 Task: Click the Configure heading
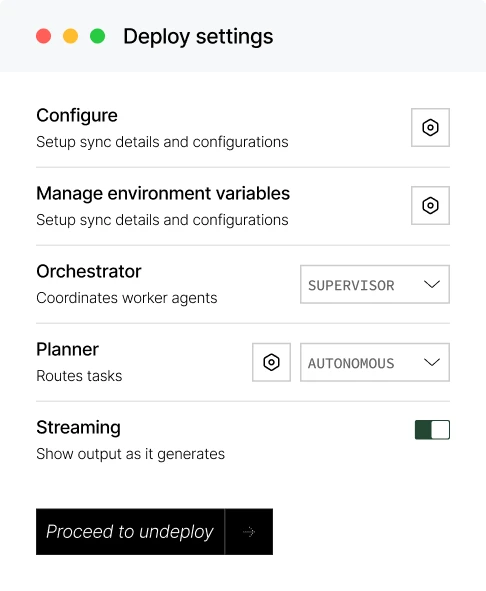point(77,116)
